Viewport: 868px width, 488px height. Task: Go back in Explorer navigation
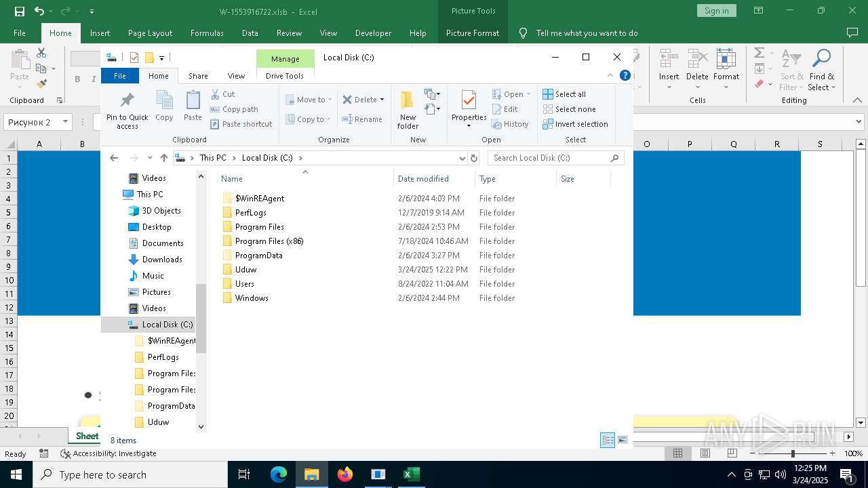[114, 158]
